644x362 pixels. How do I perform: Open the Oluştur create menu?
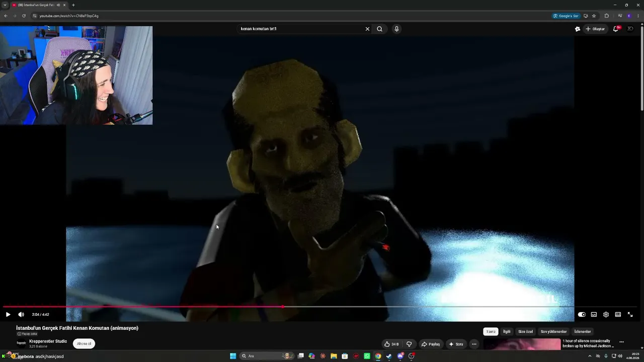(595, 29)
